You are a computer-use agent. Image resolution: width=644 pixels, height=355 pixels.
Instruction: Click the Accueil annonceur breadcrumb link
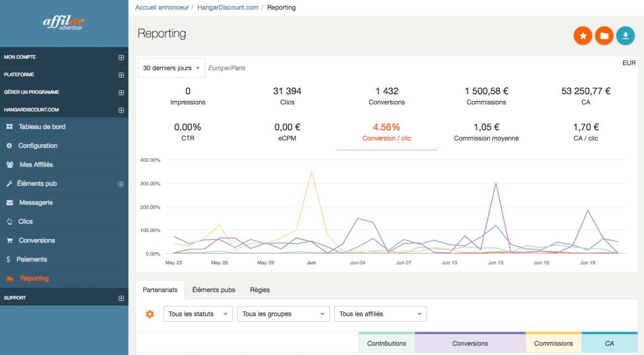[x=162, y=7]
